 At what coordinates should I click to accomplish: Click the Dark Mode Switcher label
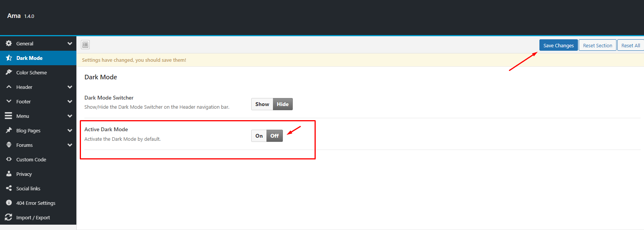[109, 98]
